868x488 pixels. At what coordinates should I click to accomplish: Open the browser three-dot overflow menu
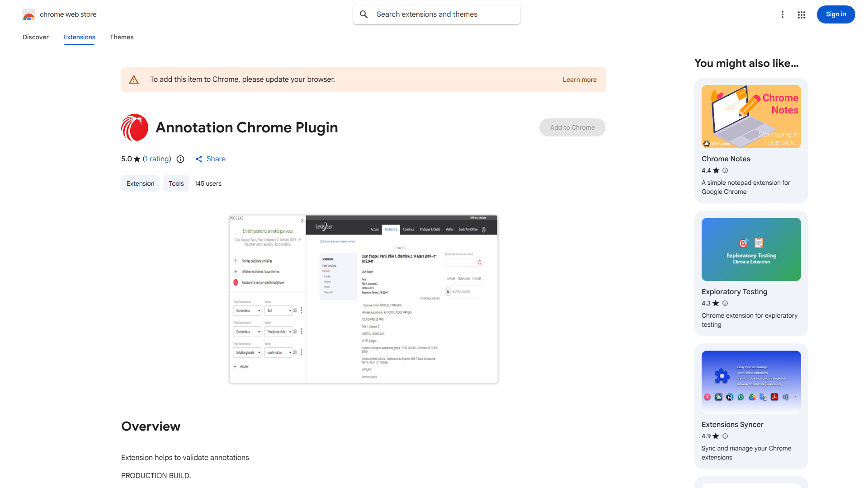(783, 14)
